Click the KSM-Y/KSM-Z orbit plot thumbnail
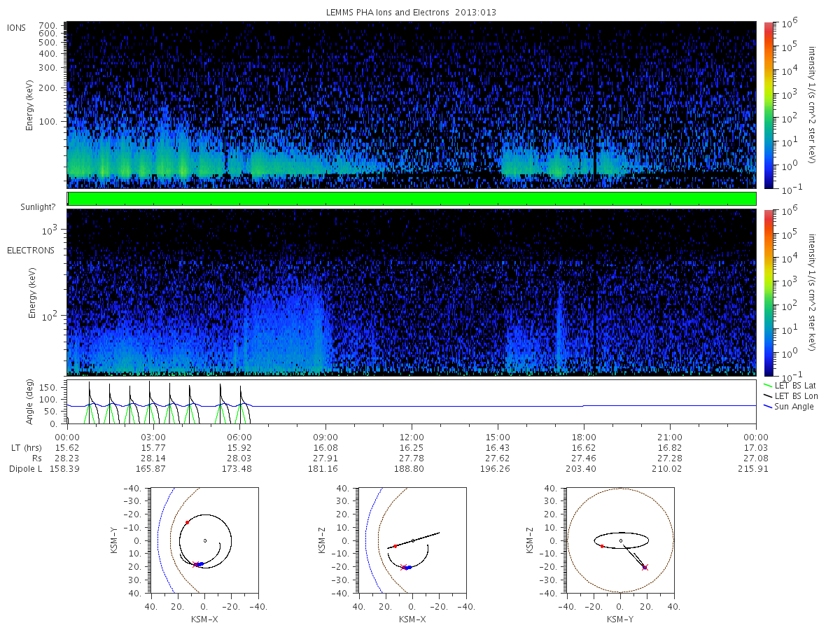Image resolution: width=840 pixels, height=630 pixels. pos(620,540)
